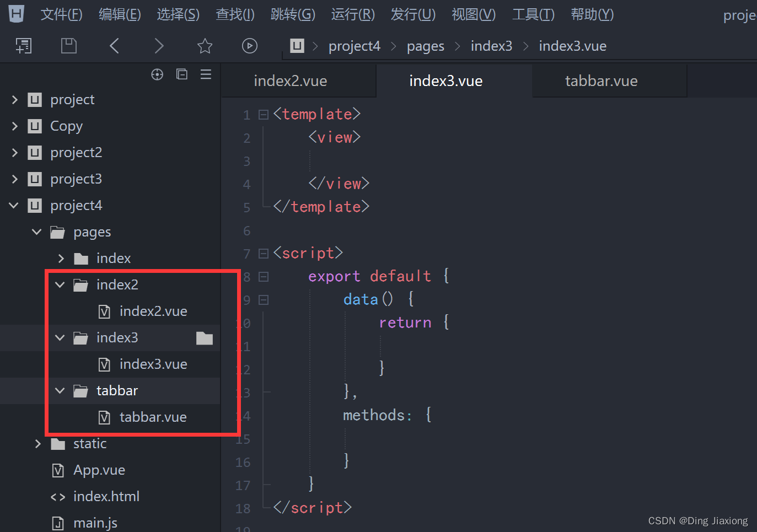Open index.html in the file tree
The width and height of the screenshot is (757, 532).
click(x=106, y=497)
